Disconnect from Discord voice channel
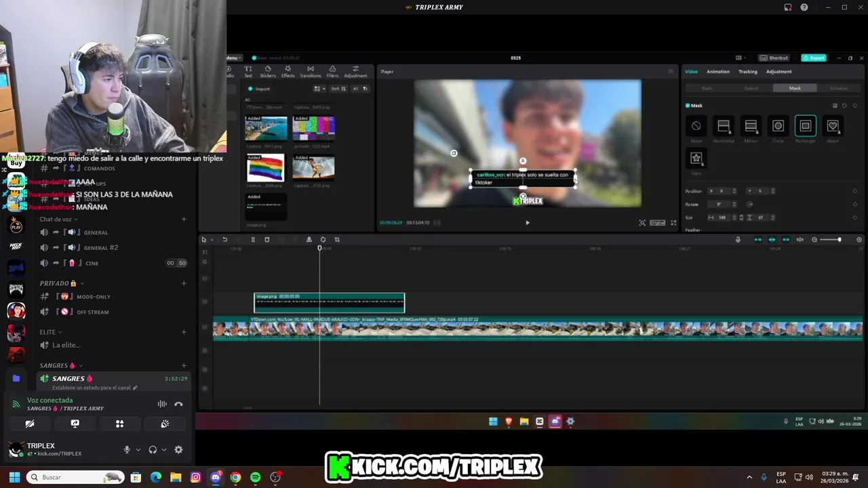Viewport: 868px width, 488px height. [x=178, y=404]
